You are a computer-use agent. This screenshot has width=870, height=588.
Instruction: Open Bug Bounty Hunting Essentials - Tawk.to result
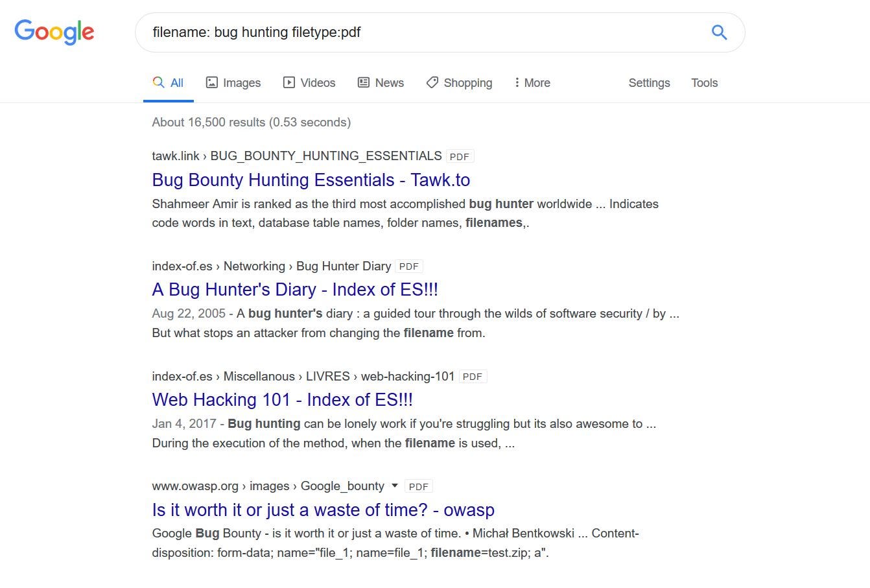(x=311, y=180)
